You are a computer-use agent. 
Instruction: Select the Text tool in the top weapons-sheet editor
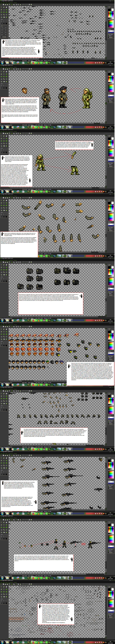pyautogui.click(x=2, y=17)
